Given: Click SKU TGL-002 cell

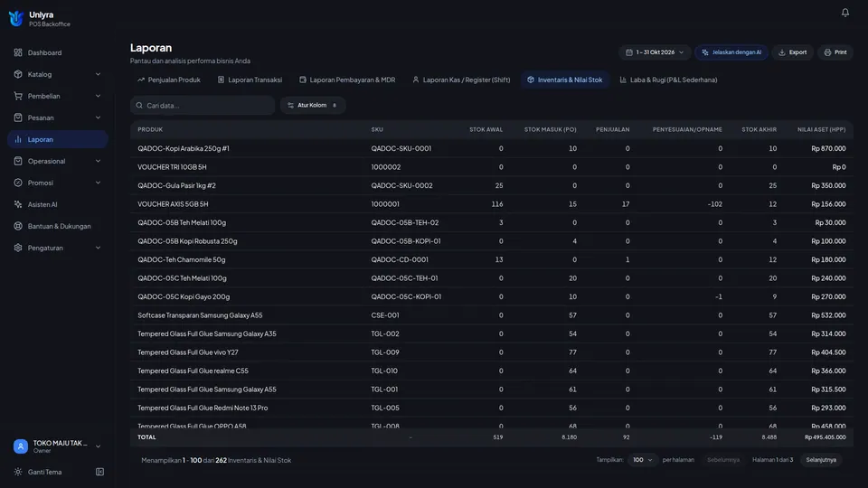Looking at the screenshot, I should [385, 333].
